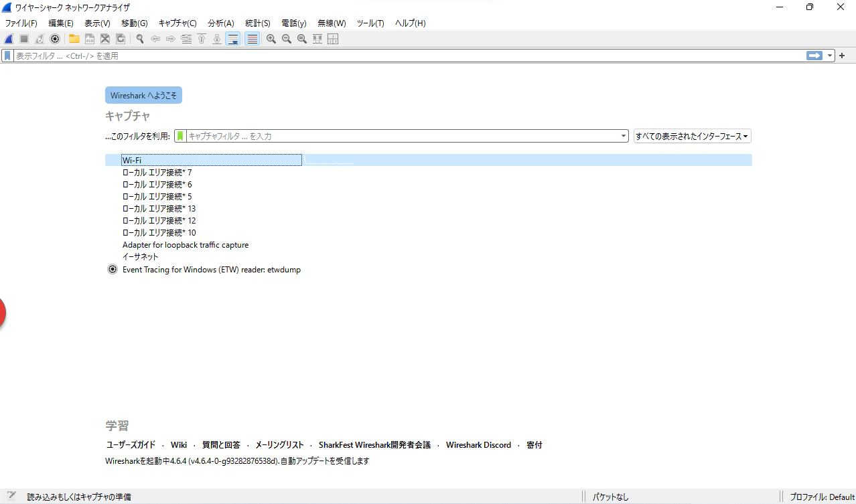This screenshot has height=504, width=856.
Task: Open the interface selection dropdown showing all interfaces
Action: [692, 135]
